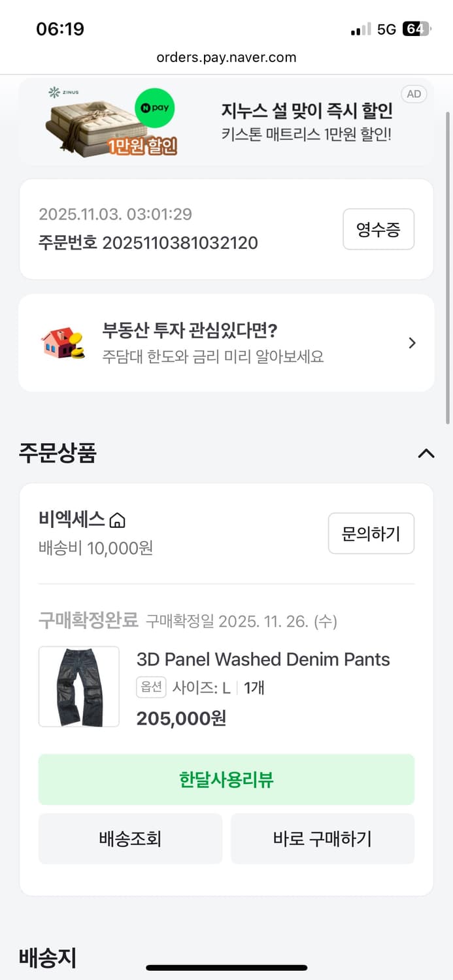This screenshot has height=980, width=453.
Task: Tap the battery indicator in the status bar
Action: 413,28
